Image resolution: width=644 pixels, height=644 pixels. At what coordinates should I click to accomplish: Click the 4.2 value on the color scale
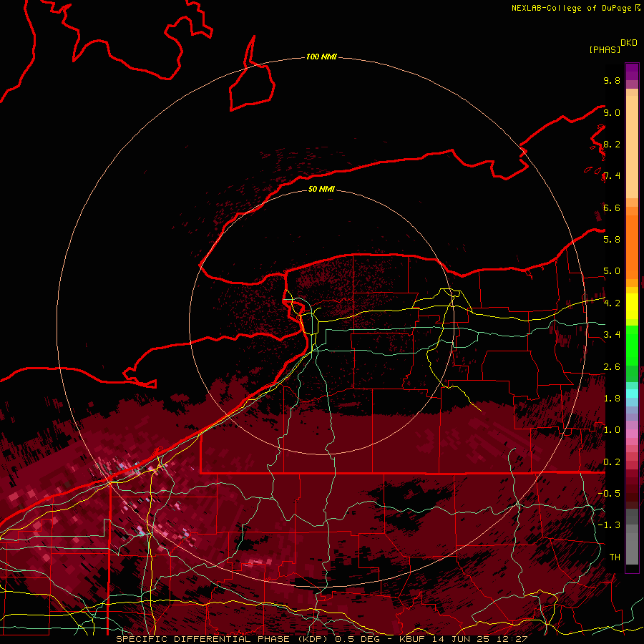click(x=612, y=303)
